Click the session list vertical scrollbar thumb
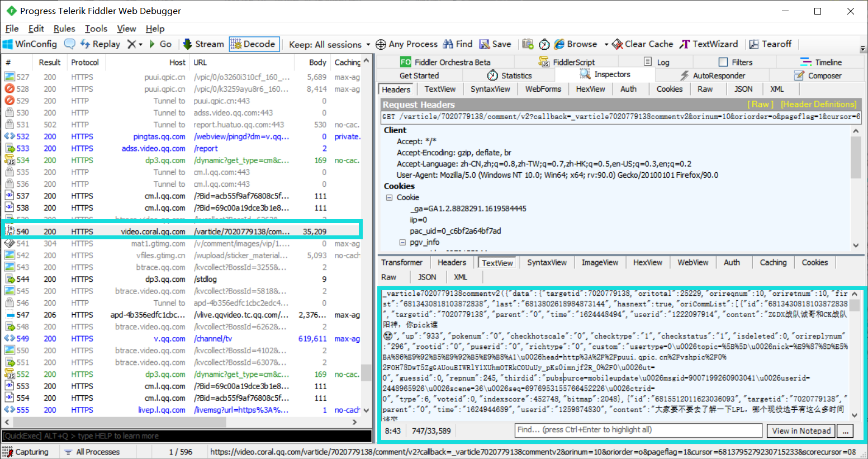This screenshot has width=868, height=459. coord(366,372)
